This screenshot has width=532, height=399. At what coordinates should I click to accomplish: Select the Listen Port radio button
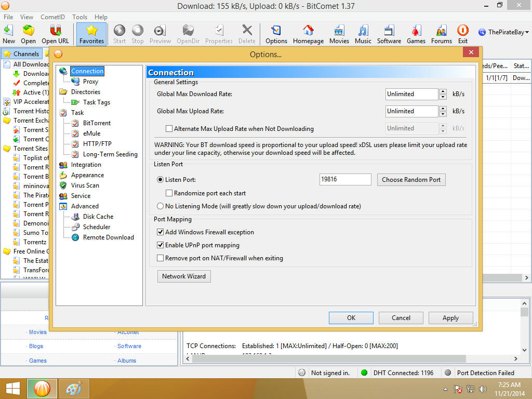point(160,179)
